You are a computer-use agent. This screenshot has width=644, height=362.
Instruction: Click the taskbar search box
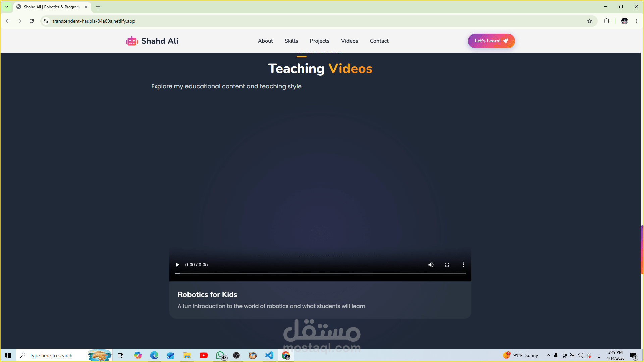tap(64, 355)
